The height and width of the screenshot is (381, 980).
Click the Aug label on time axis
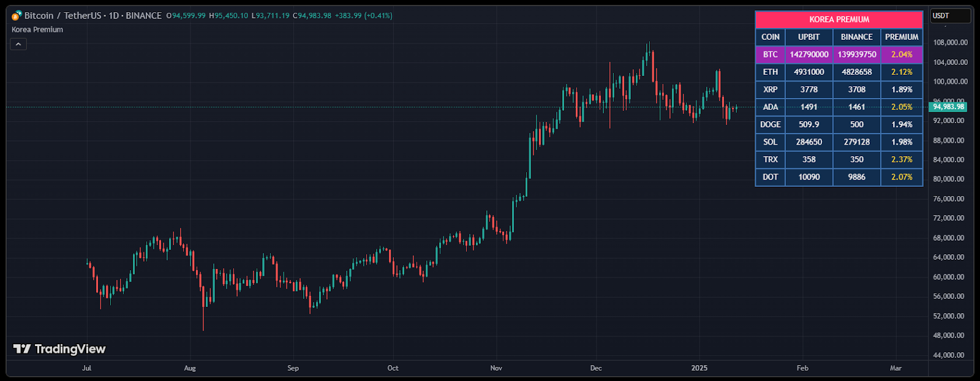(x=190, y=368)
